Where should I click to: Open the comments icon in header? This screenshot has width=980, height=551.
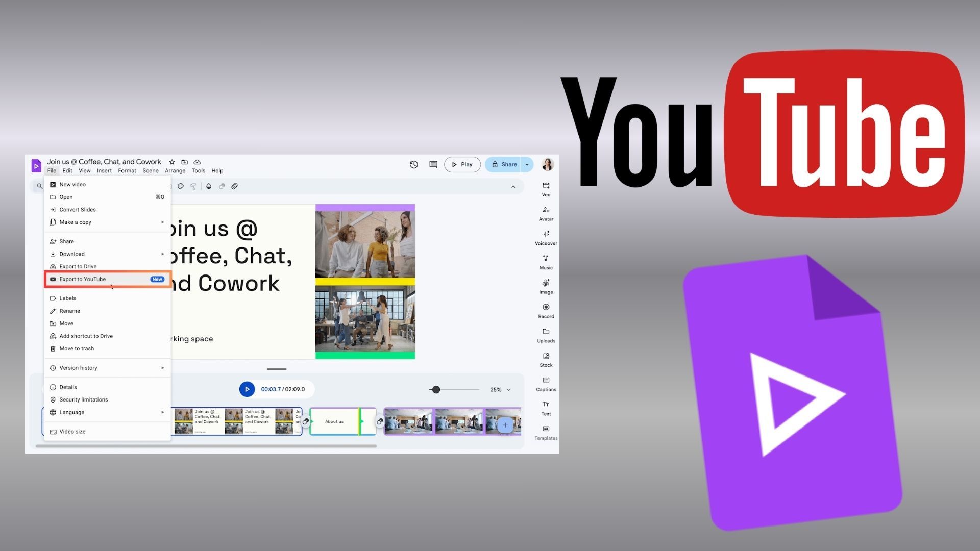(433, 164)
